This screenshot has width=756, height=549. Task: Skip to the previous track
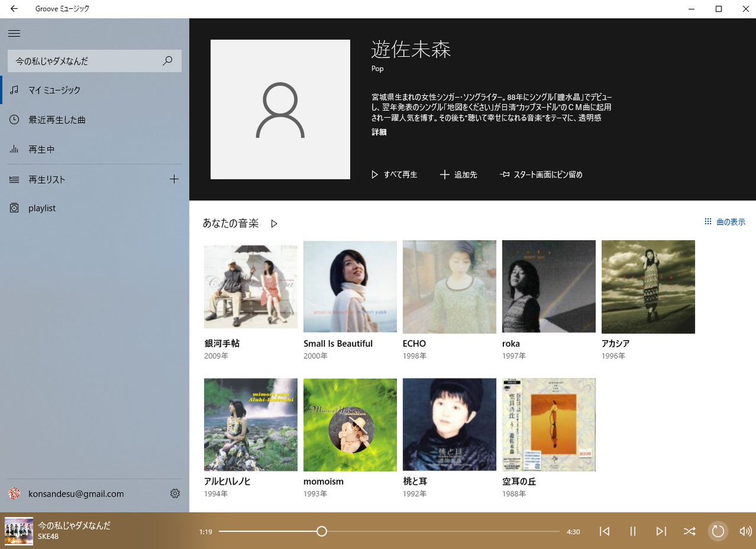[x=604, y=531]
